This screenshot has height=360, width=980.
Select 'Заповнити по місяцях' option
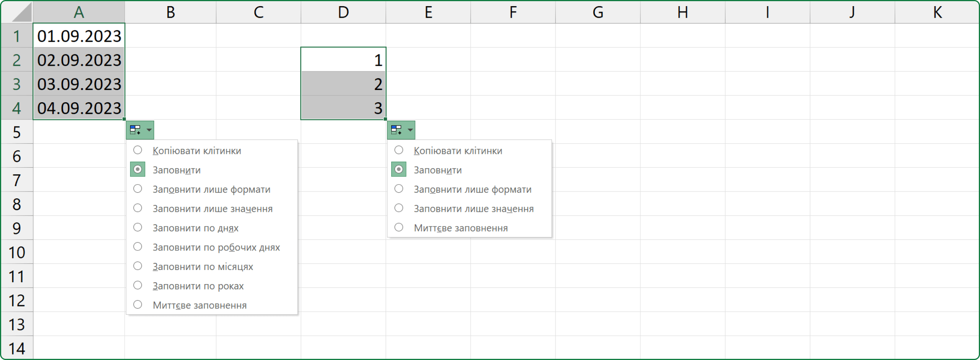coord(138,267)
